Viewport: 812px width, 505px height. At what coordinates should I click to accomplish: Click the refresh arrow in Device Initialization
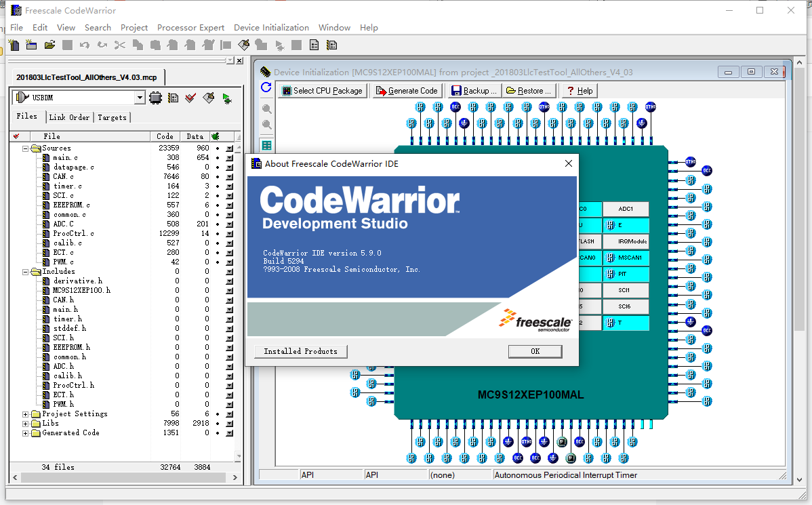click(x=266, y=87)
